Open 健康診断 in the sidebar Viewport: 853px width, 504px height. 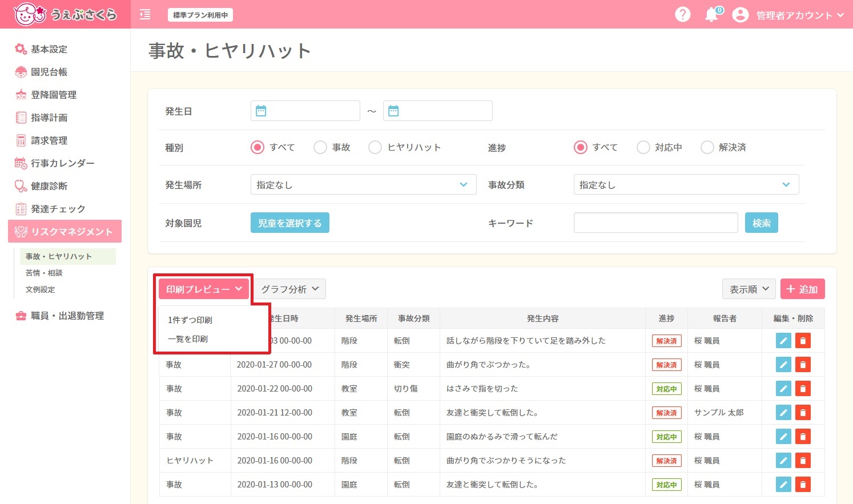(x=49, y=186)
